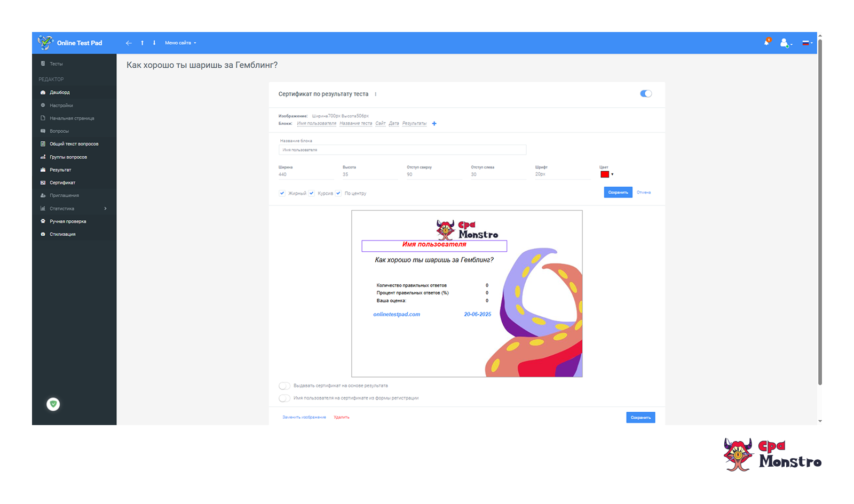Click the Начальная страница page icon
The image size is (854, 504).
(43, 118)
